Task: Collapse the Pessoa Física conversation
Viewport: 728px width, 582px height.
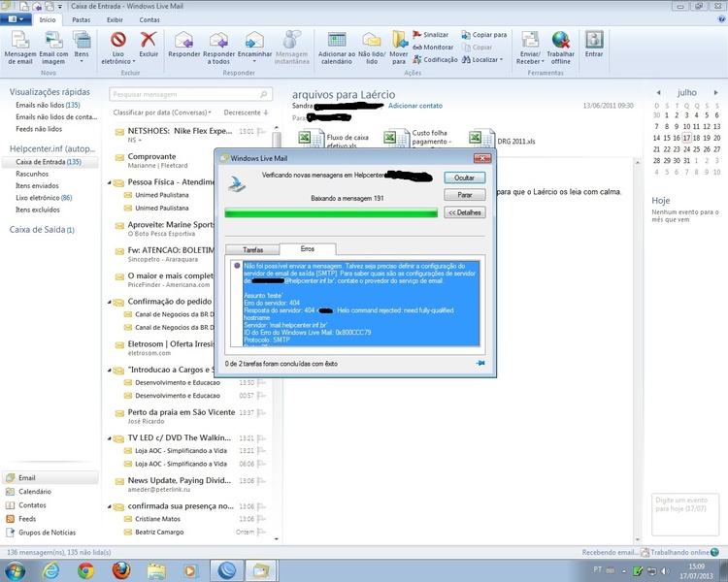Action: (110, 183)
